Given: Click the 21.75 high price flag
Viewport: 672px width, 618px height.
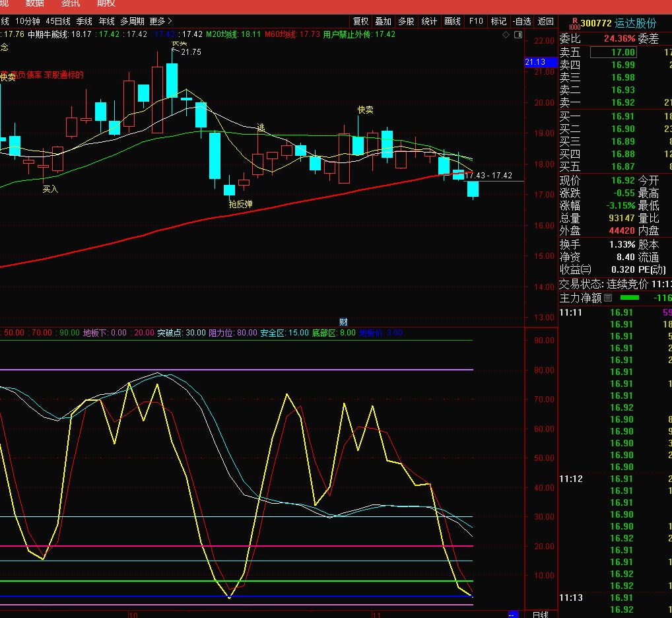Looking at the screenshot, I should [x=191, y=52].
